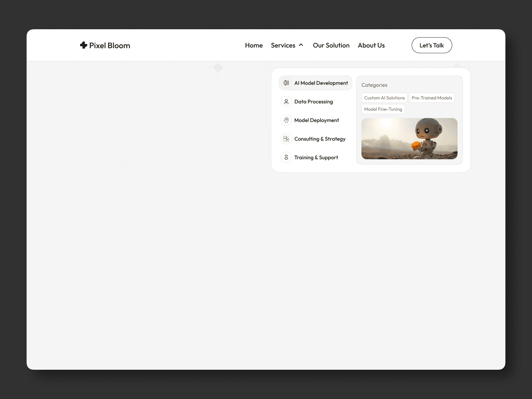Select the Custom AI Solutions tag

[x=384, y=98]
